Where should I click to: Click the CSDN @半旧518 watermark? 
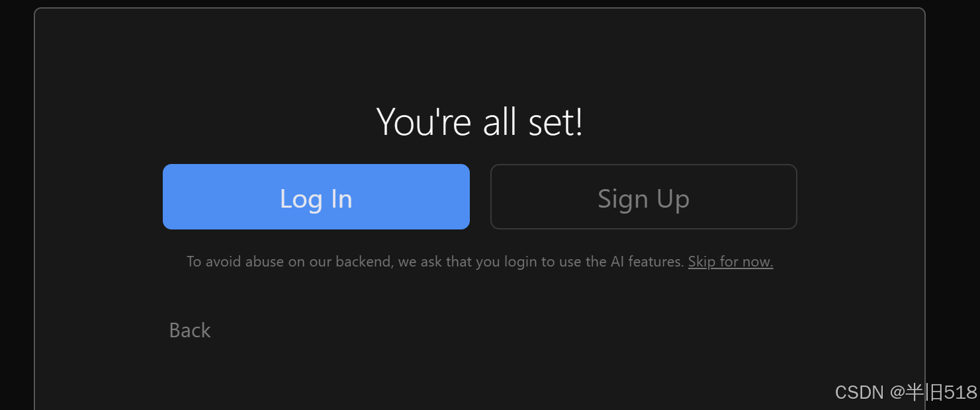point(905,392)
